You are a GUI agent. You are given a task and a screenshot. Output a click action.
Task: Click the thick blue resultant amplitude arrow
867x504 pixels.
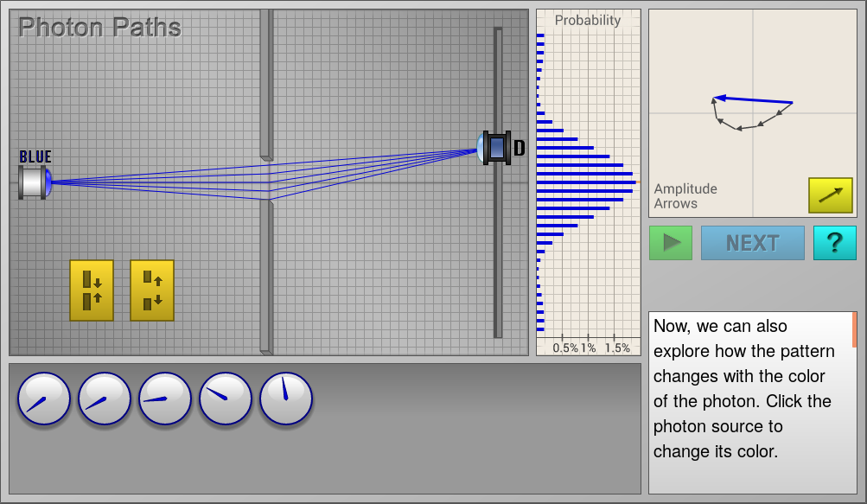tap(753, 100)
